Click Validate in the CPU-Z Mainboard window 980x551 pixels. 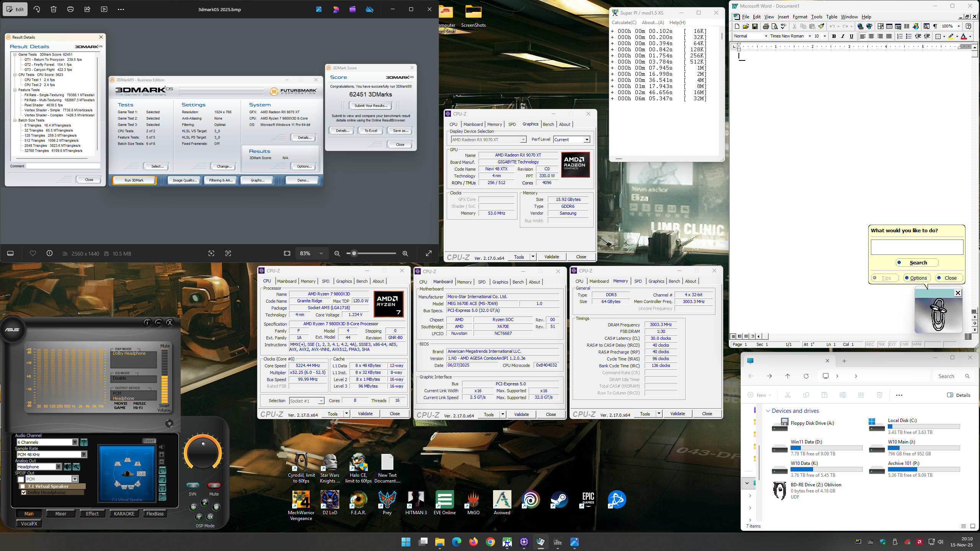(521, 414)
